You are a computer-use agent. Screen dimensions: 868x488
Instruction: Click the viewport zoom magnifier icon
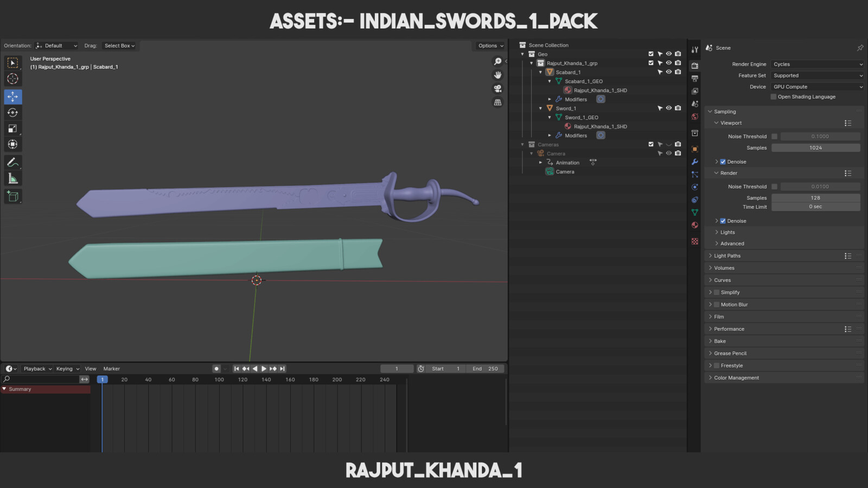(x=497, y=61)
